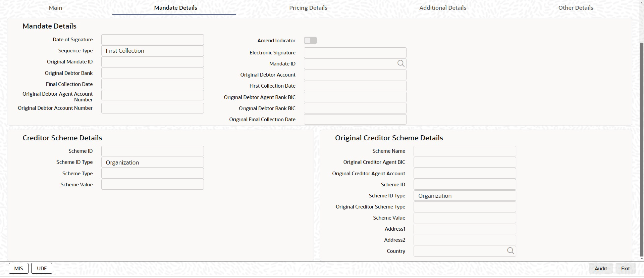This screenshot has width=644, height=278.
Task: Select the Original Final Collection Date field
Action: (355, 119)
